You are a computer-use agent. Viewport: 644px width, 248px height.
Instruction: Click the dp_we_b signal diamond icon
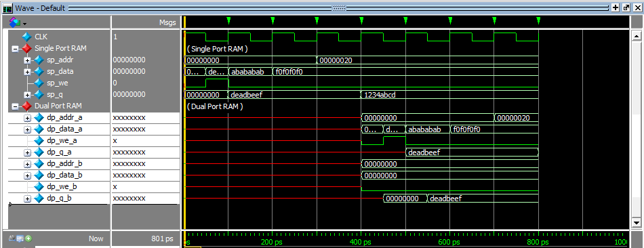tap(39, 186)
